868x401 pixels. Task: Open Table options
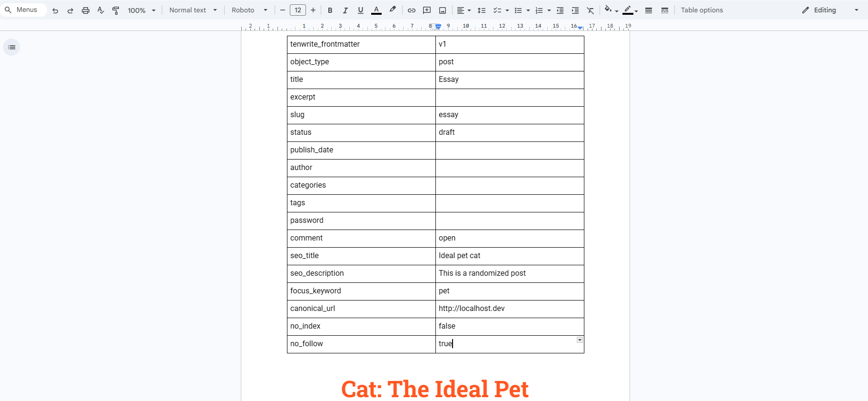coord(702,10)
